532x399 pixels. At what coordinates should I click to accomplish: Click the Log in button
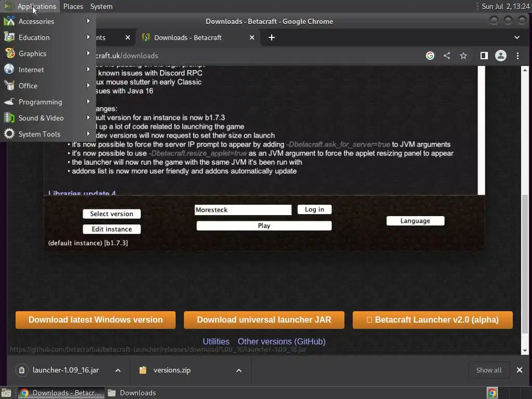point(314,209)
